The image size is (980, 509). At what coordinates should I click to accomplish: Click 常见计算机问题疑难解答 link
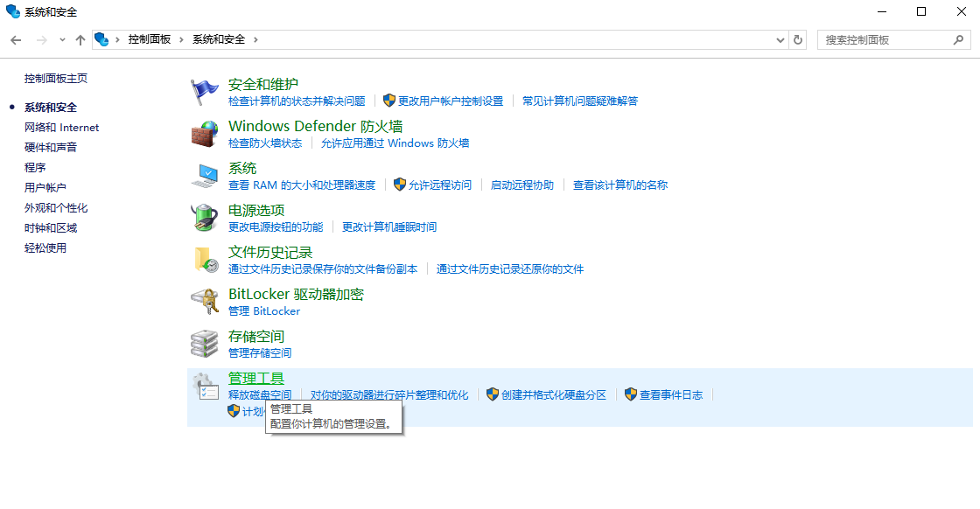coord(580,101)
